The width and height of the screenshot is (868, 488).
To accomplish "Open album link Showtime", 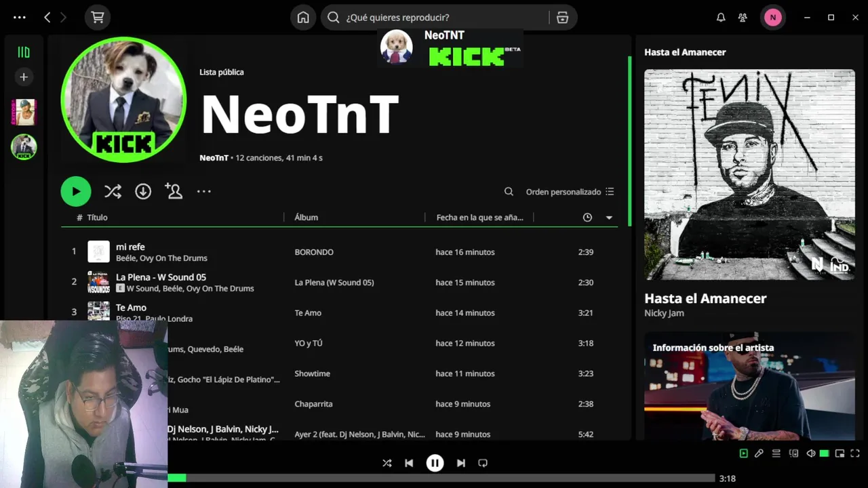I will point(313,373).
